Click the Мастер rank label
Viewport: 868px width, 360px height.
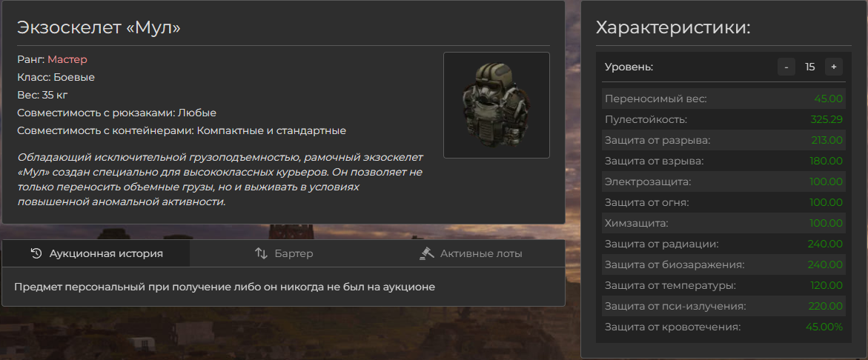pyautogui.click(x=67, y=59)
